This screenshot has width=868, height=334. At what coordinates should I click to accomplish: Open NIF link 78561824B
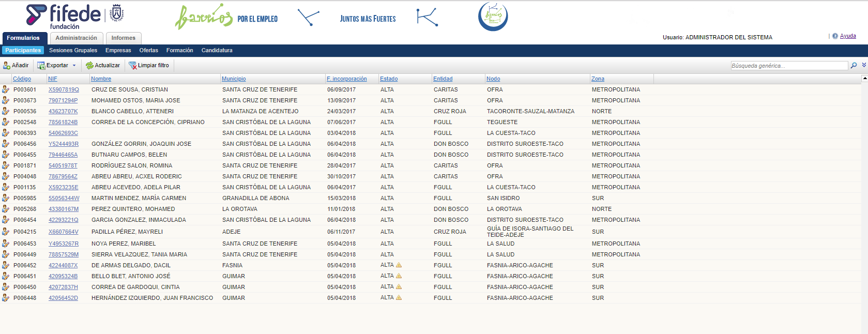[63, 122]
